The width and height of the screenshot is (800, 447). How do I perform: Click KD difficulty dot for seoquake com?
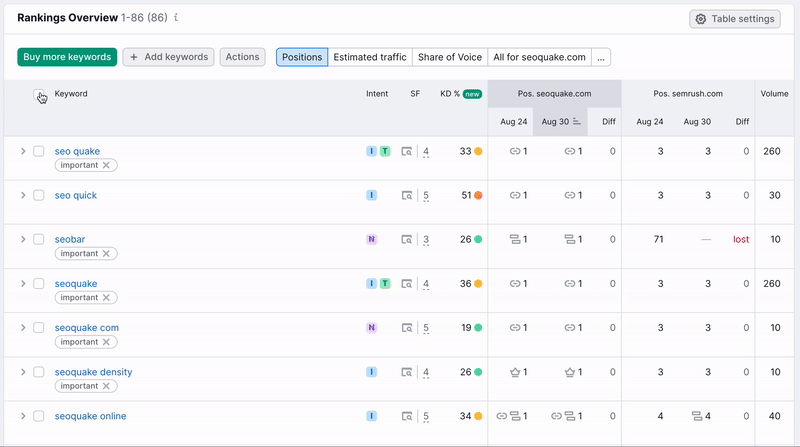click(x=478, y=328)
